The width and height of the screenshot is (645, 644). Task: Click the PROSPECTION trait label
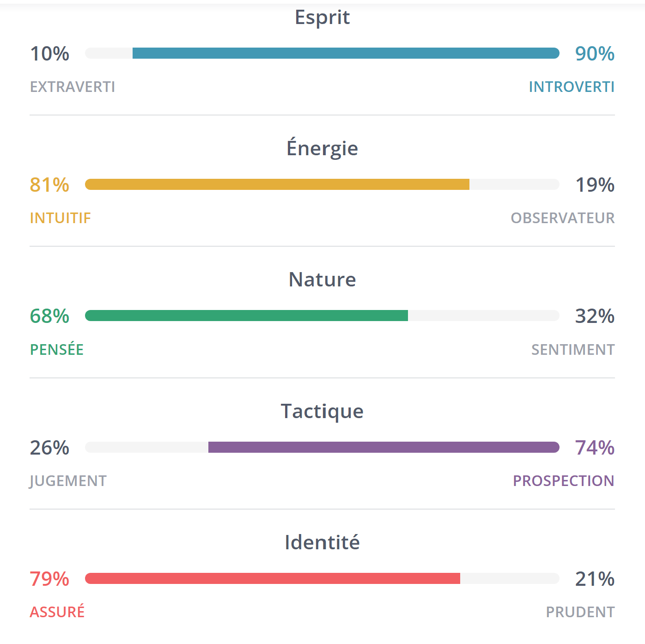564,481
